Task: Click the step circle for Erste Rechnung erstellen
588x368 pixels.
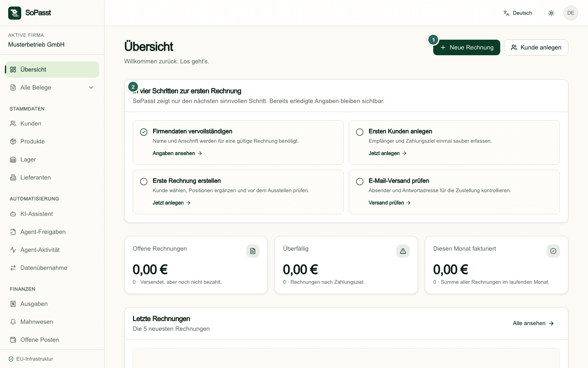Action: point(144,182)
